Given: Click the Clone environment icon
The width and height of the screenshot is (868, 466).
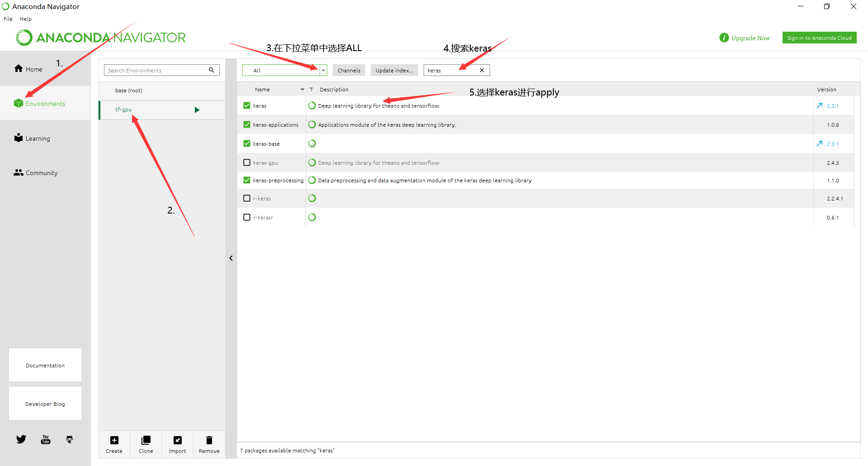Looking at the screenshot, I should click(146, 440).
